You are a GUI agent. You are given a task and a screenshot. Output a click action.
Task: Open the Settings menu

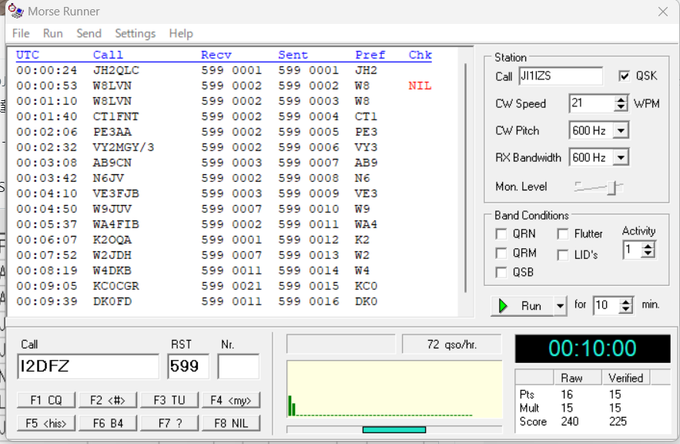(x=135, y=33)
